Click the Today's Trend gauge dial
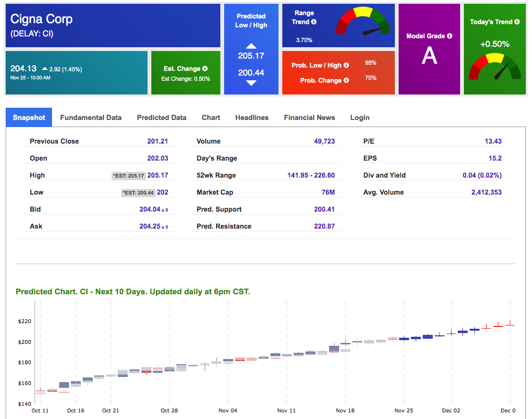Viewport: 532px width, 419px height. (495, 67)
